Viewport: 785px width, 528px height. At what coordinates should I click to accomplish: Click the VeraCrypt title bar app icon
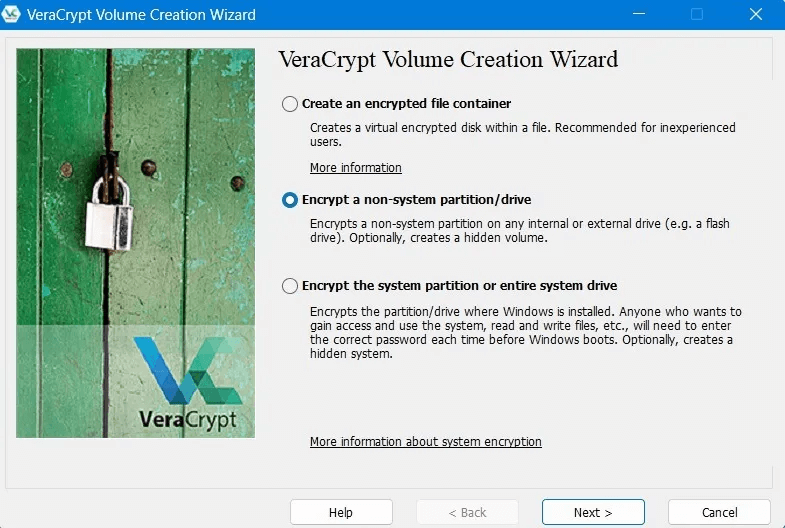(11, 14)
